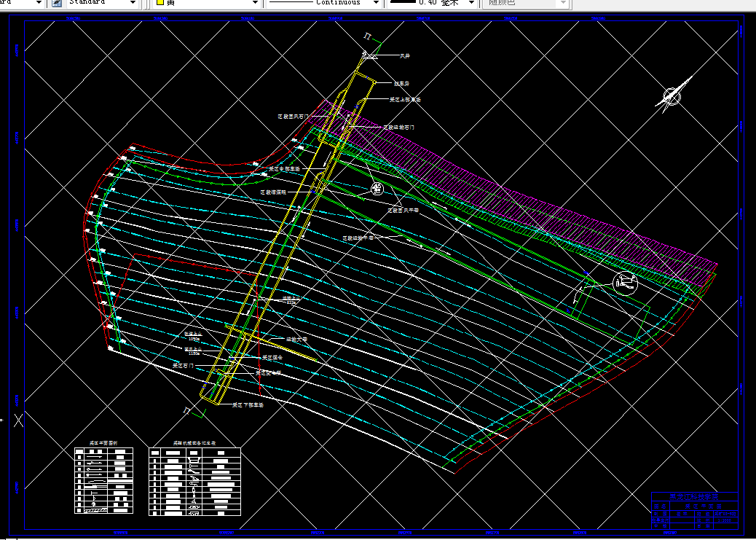Viewport: 756px width, 540px height.
Task: Select the 运输大巷 label
Action: pos(296,340)
